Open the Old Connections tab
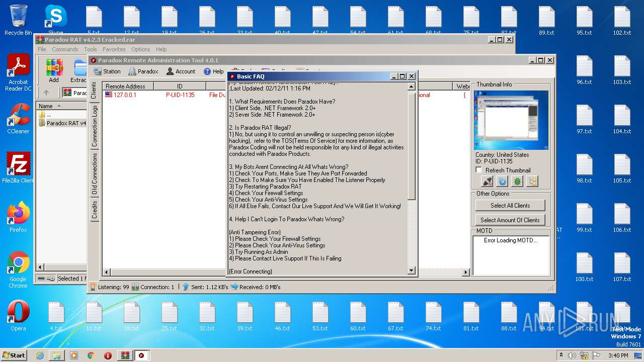The height and width of the screenshot is (362, 644). point(94,174)
